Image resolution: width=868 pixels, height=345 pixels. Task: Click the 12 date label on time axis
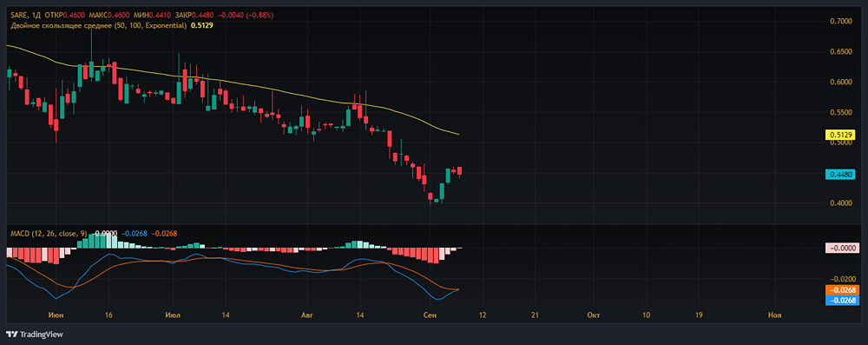tap(482, 315)
